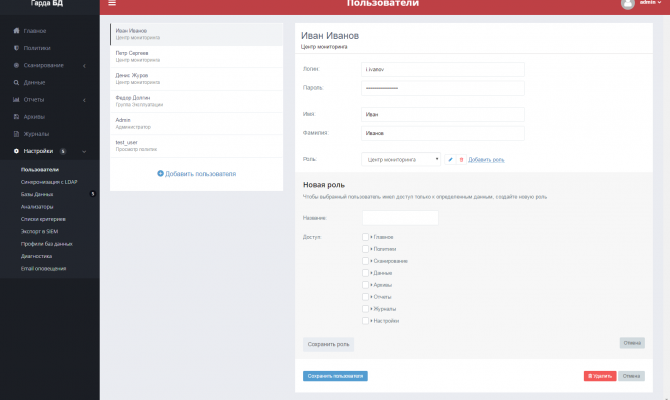Select user Admin in list
Image resolution: width=670 pixels, height=400 pixels.
(197, 124)
